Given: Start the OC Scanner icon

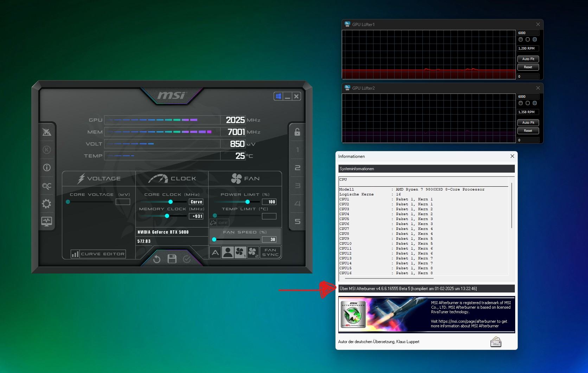Looking at the screenshot, I should [x=47, y=186].
